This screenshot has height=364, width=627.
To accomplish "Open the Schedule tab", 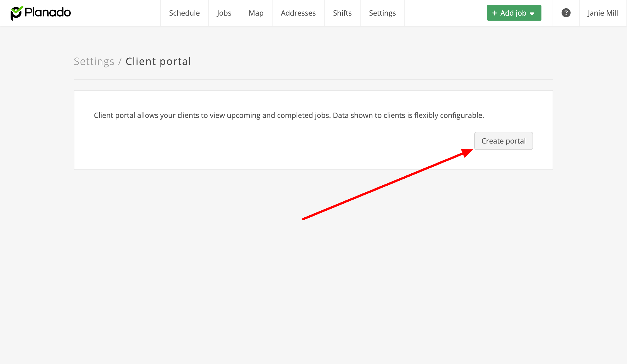I will [x=184, y=13].
